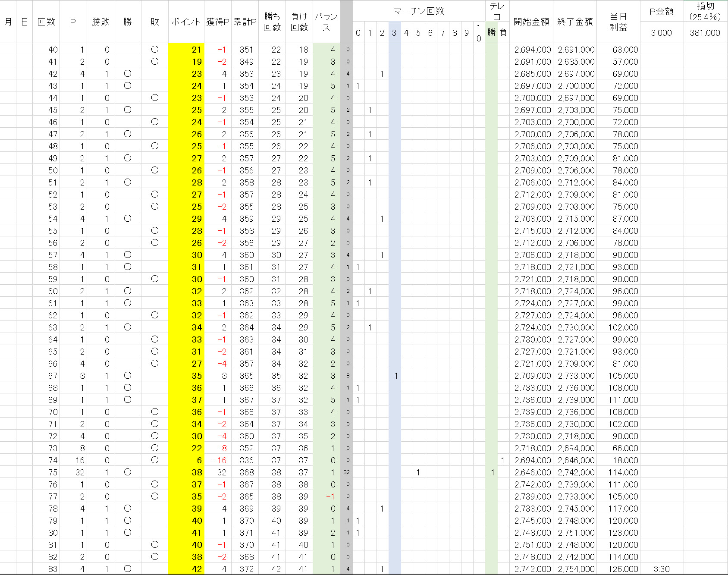
Task: Select the 開始金額 2,646,000 in row 75
Action: 531,472
